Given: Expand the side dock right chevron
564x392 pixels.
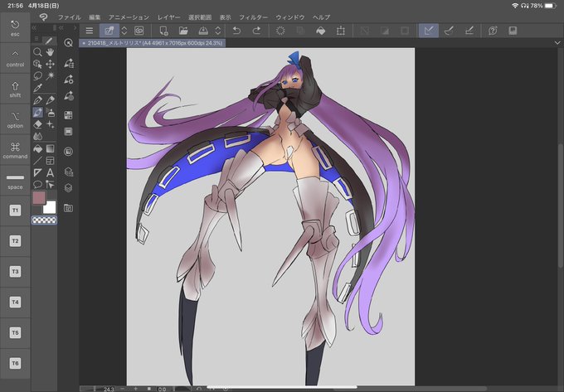Looking at the screenshot, I should (x=75, y=27).
